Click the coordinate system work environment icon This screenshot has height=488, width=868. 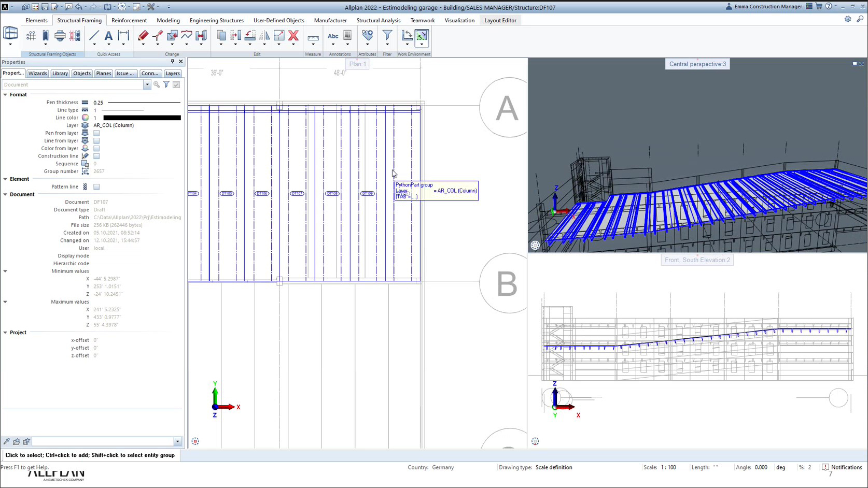coord(407,35)
